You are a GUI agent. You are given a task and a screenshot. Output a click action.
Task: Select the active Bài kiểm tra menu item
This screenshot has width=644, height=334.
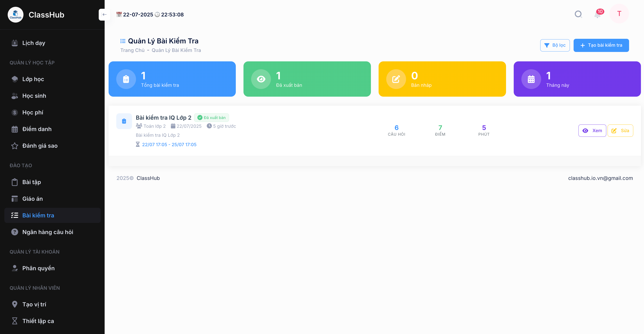[x=52, y=215]
